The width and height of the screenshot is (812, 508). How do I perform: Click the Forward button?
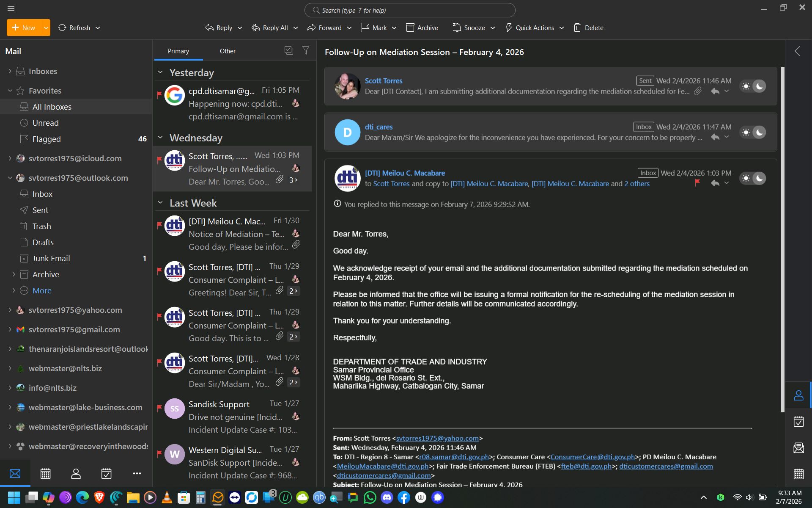pos(325,28)
